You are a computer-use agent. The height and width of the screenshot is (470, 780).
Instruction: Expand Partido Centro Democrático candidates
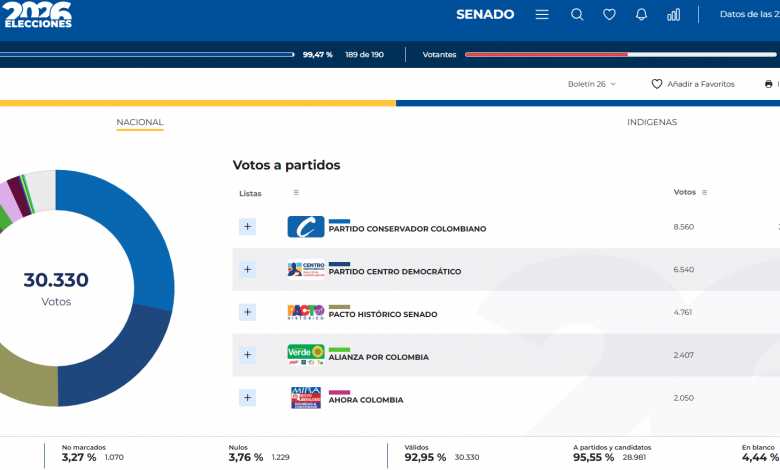click(x=247, y=269)
